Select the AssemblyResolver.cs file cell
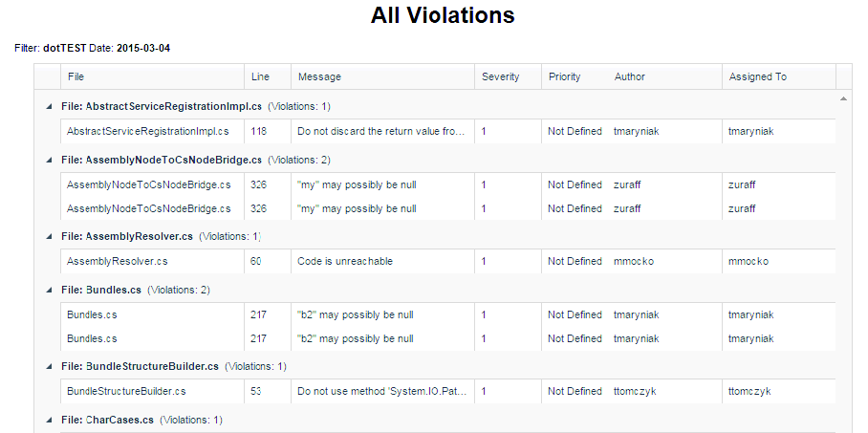Viewport: 868px width, 433px height. pos(152,261)
